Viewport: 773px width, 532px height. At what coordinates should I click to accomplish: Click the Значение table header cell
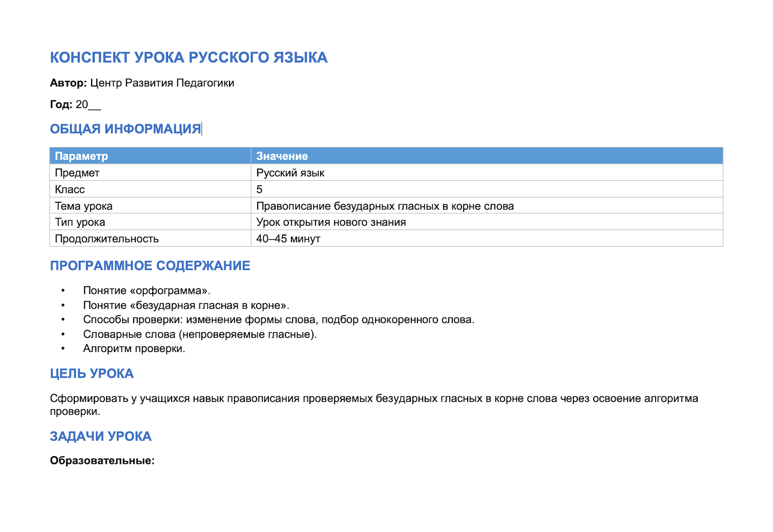[487, 156]
